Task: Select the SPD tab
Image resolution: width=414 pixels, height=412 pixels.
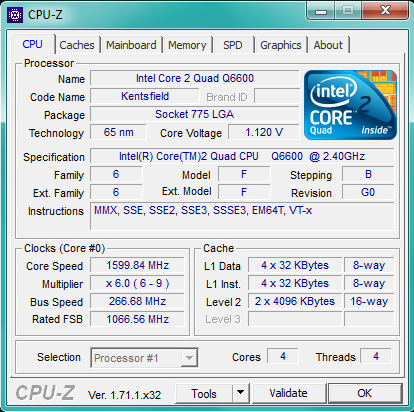Action: [x=233, y=45]
